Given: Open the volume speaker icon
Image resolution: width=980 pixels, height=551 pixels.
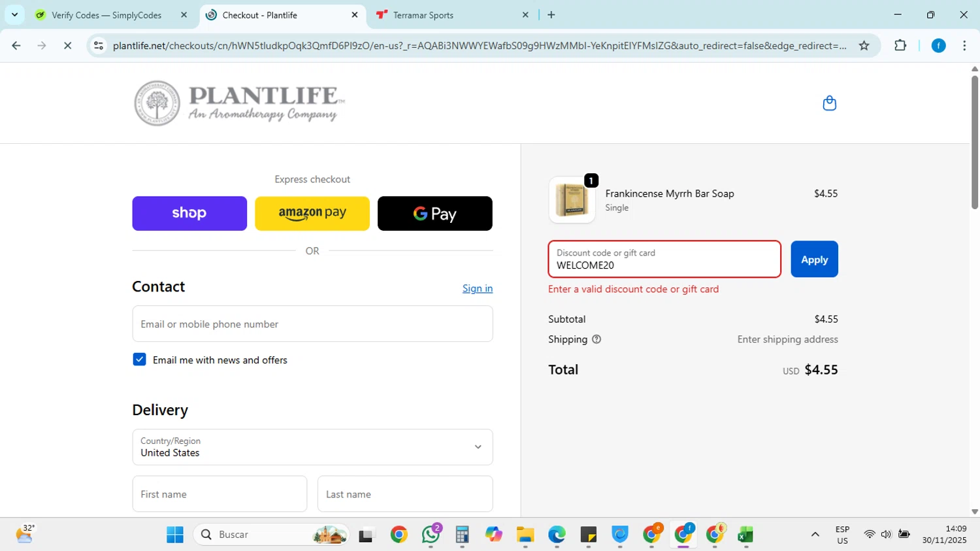Looking at the screenshot, I should pos(886,535).
